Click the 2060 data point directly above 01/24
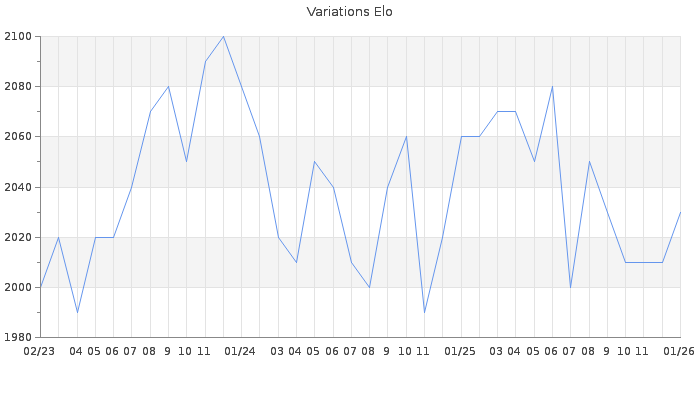 click(260, 137)
